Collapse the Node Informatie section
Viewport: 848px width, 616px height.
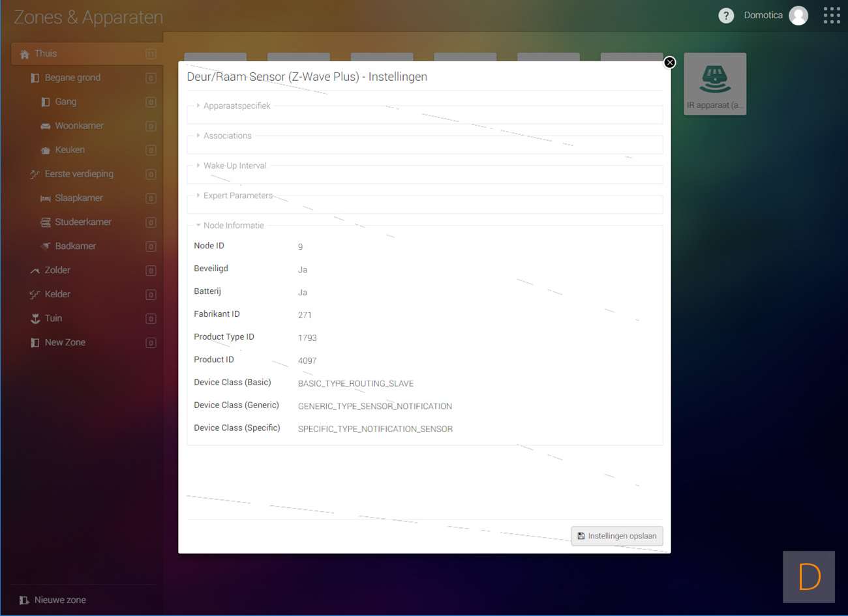(x=230, y=226)
